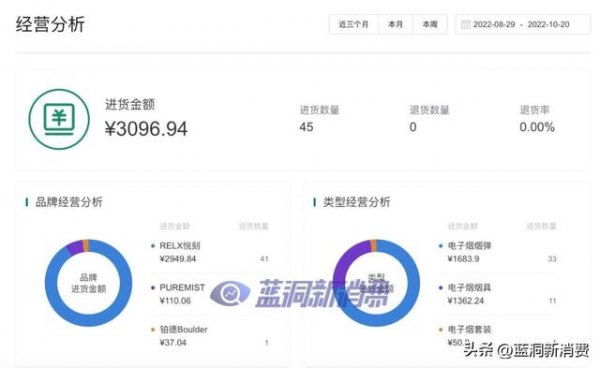Select the 本周 tab
This screenshot has width=600, height=368.
[430, 24]
